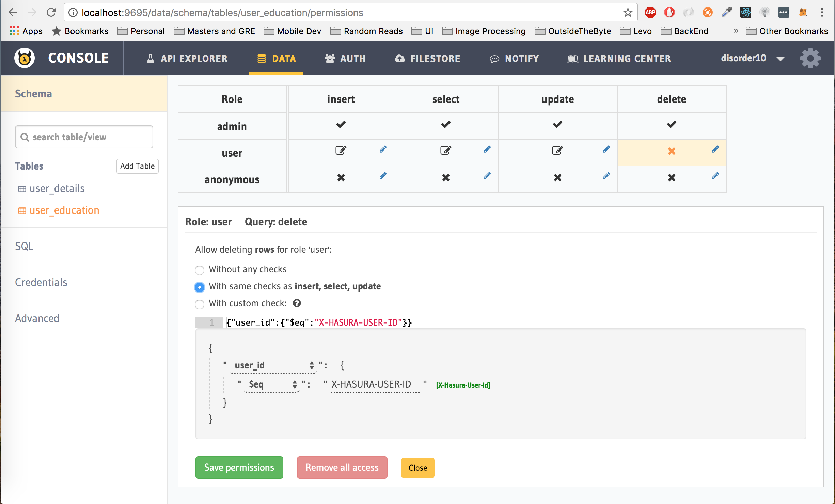The width and height of the screenshot is (835, 504).
Task: Edit anonymous select permission via pencil icon
Action: pos(487,176)
